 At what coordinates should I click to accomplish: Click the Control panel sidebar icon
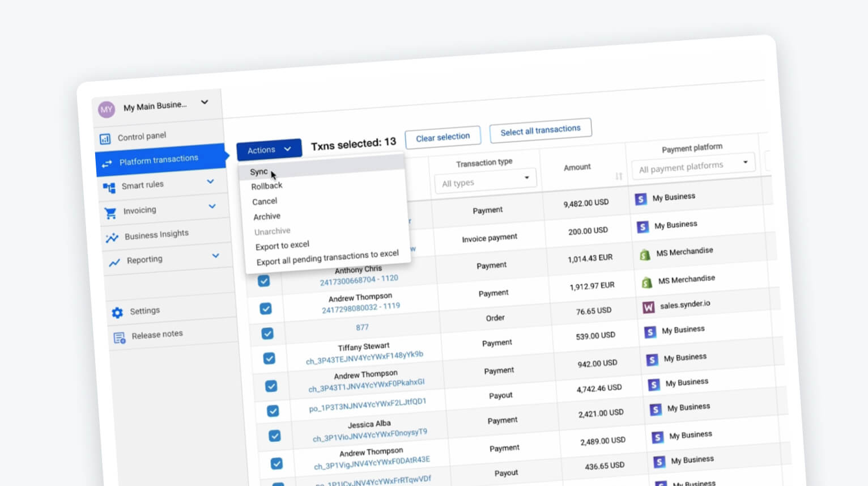(105, 139)
